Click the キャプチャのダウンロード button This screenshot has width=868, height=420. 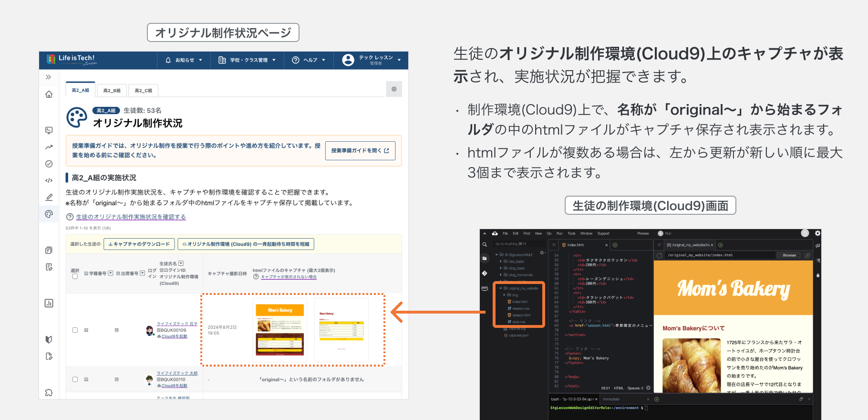(x=139, y=244)
